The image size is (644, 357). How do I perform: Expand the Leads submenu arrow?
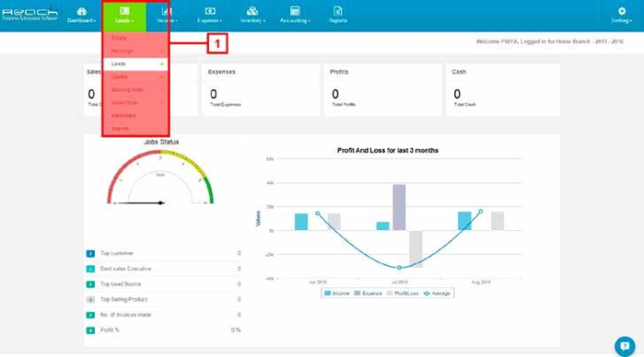(162, 64)
